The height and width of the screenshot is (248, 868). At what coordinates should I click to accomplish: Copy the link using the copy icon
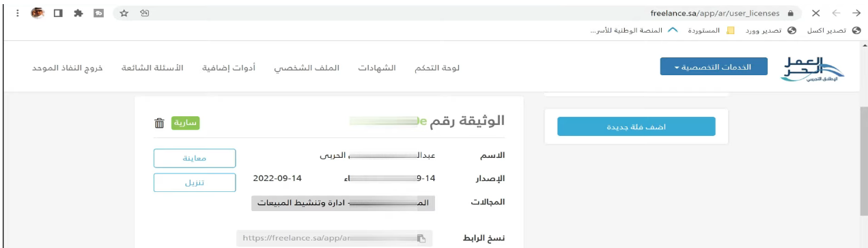point(421,238)
